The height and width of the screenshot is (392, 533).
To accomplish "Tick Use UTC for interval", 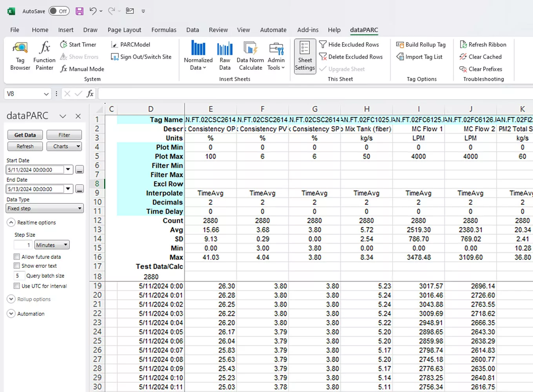I will [x=16, y=286].
